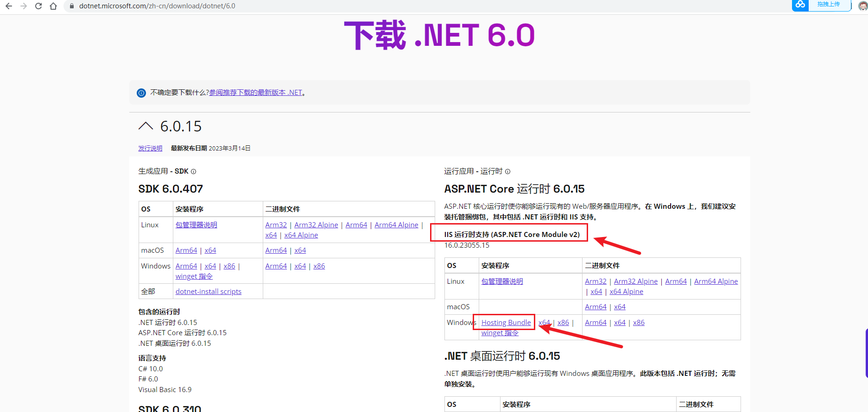868x412 pixels.
Task: Click the '16.0.23055.15' version text
Action: (x=467, y=245)
